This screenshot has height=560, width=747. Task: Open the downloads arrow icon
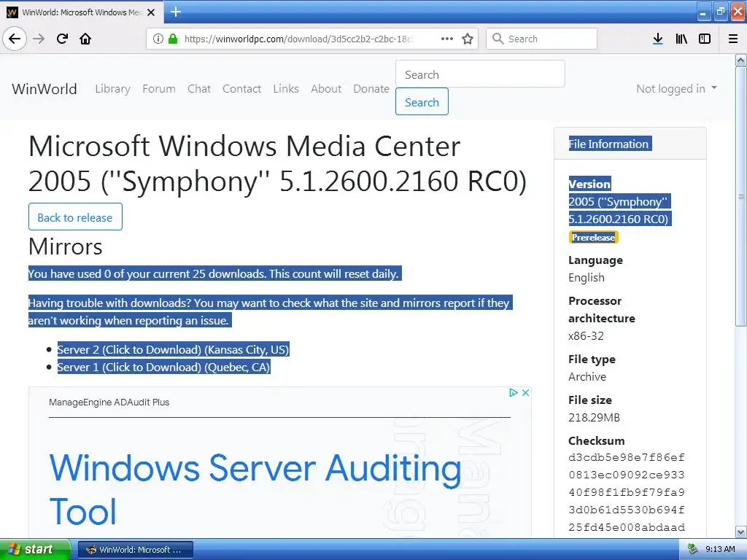[x=657, y=39]
